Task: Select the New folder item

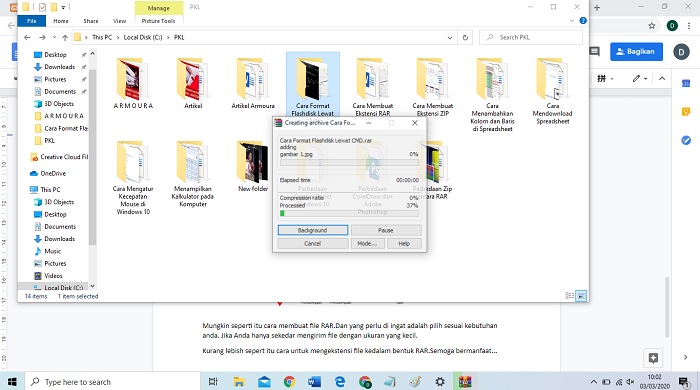Action: (x=253, y=166)
